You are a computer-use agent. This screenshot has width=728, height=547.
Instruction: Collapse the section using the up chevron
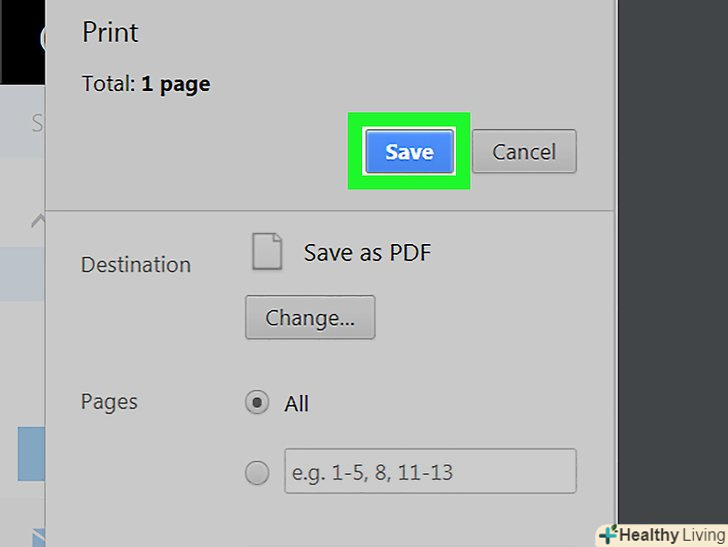pos(37,220)
